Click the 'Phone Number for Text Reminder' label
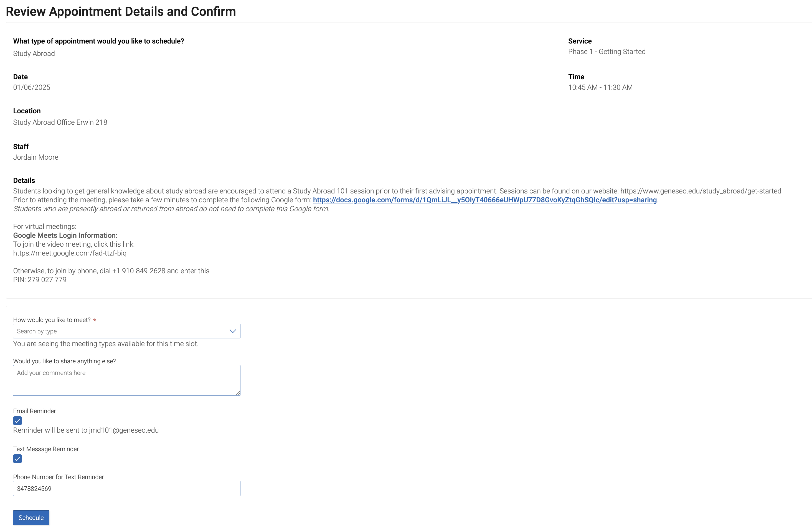The image size is (812, 531). coord(58,477)
